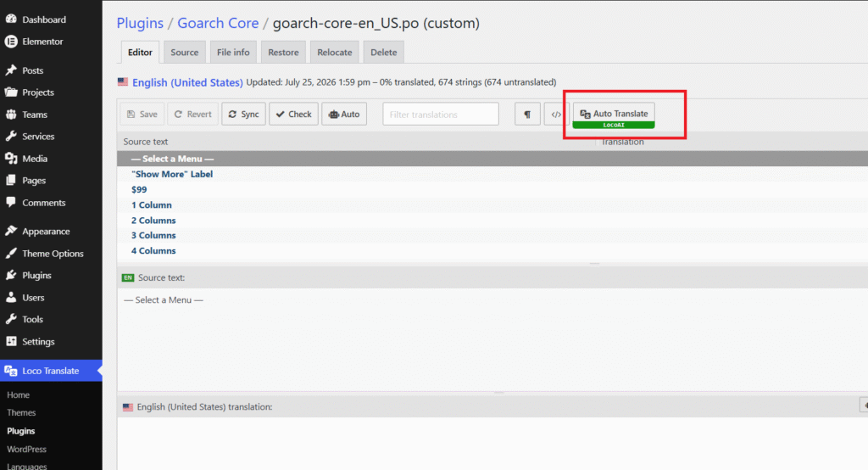Open the Loco Translate menu

pos(51,371)
